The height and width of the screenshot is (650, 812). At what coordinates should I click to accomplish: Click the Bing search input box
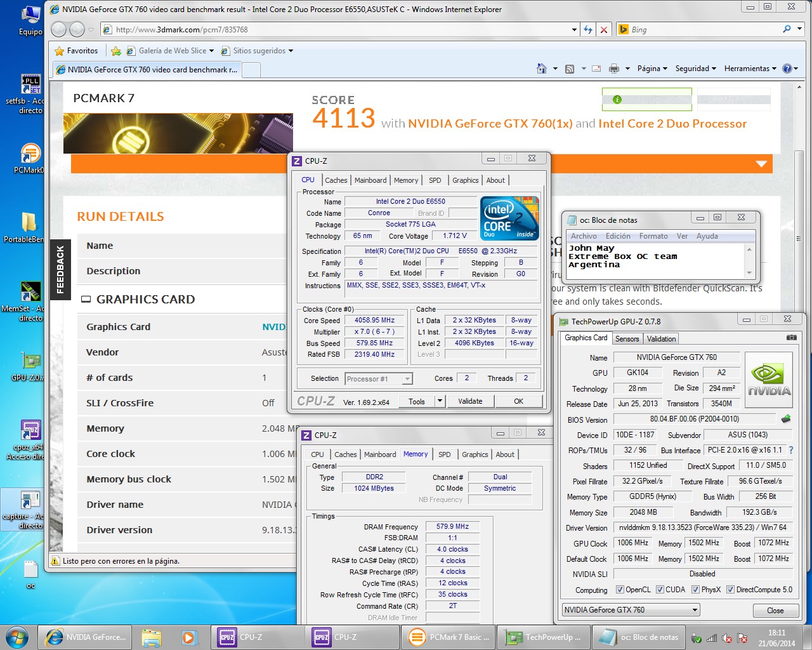(x=704, y=29)
